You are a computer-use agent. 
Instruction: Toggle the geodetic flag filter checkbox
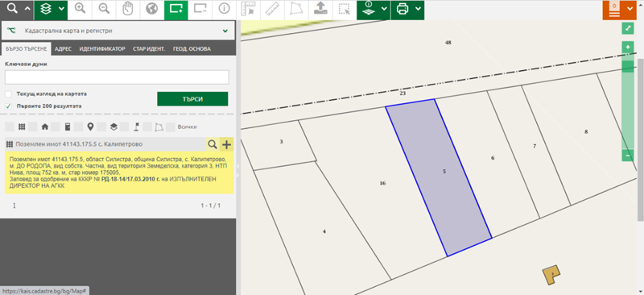click(125, 127)
